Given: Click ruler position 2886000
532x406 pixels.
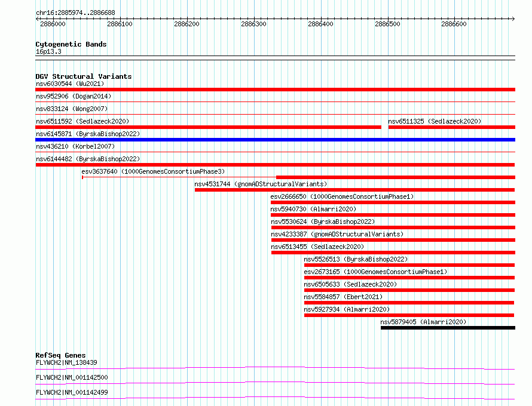Looking at the screenshot, I should point(53,24).
